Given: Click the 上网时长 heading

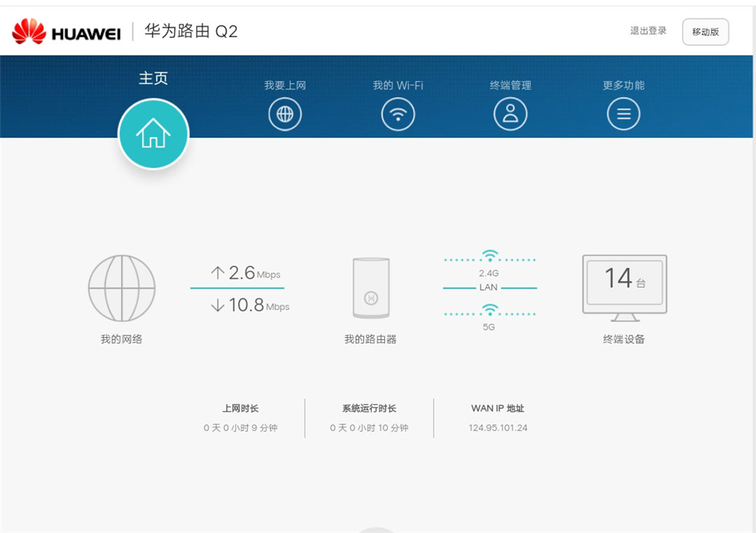Looking at the screenshot, I should pyautogui.click(x=240, y=408).
